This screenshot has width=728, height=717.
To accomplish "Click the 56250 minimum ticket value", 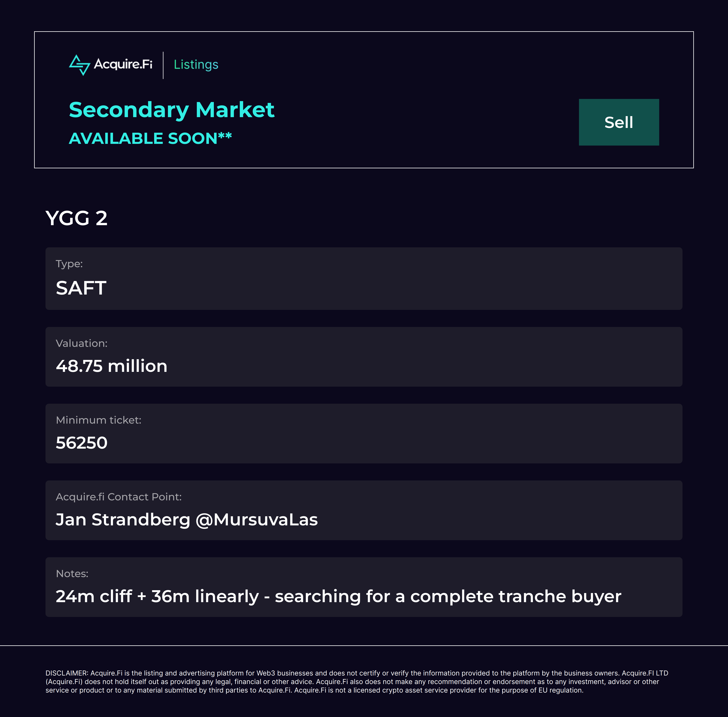I will [x=82, y=443].
